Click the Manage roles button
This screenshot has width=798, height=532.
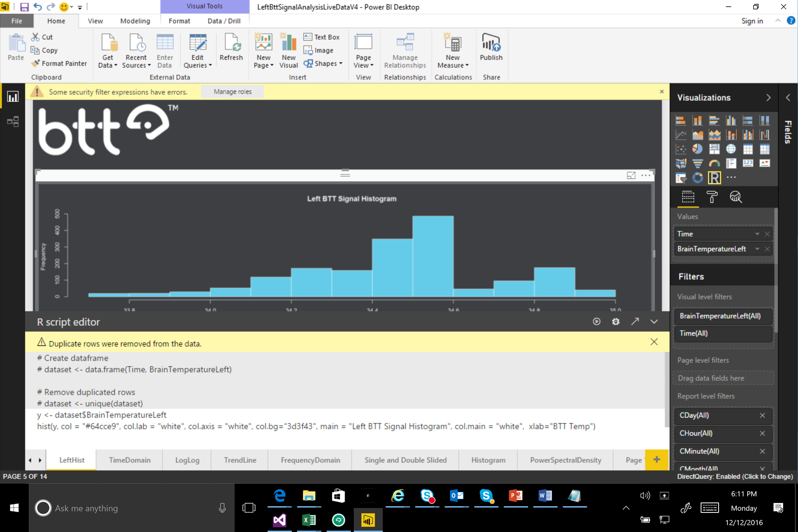tap(232, 91)
